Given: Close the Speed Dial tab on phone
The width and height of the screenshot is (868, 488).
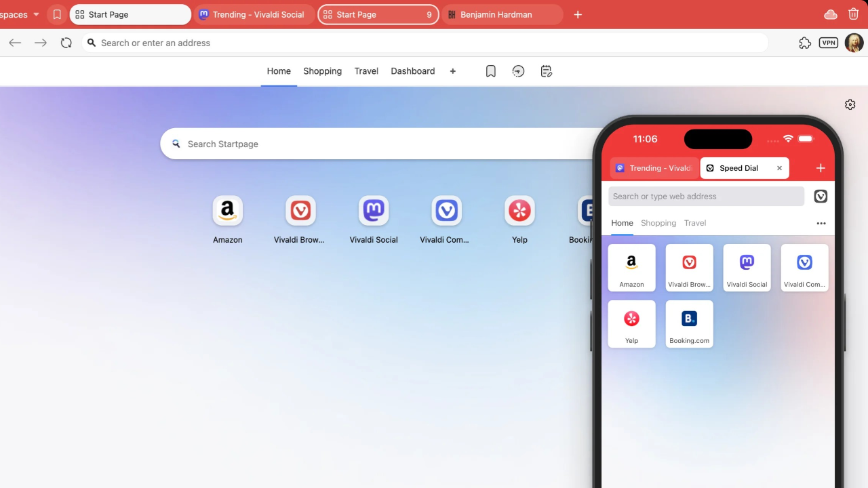Looking at the screenshot, I should (x=779, y=168).
